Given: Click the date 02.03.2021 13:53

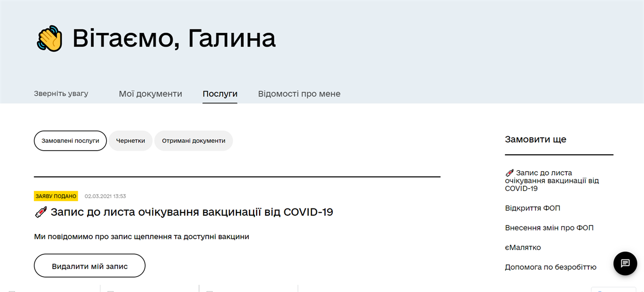Looking at the screenshot, I should click(x=105, y=196).
